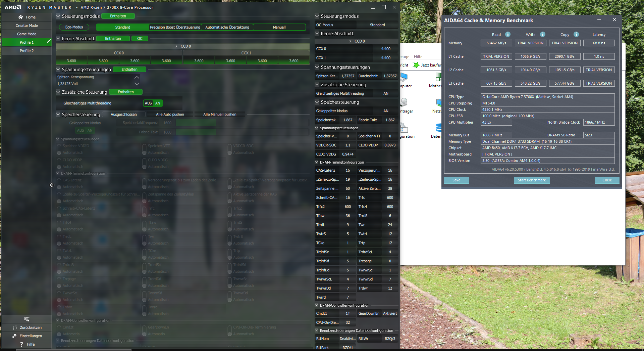
Task: Open Home via the house icon
Action: tap(21, 17)
